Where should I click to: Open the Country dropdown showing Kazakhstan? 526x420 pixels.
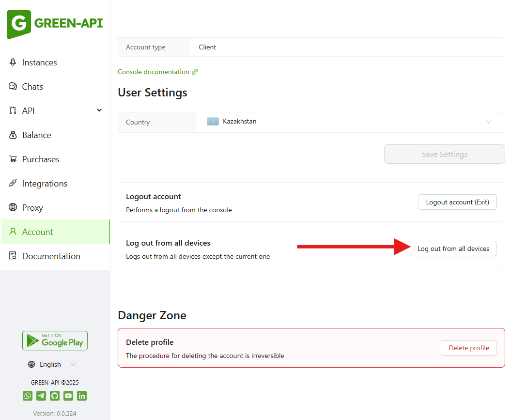(x=350, y=122)
